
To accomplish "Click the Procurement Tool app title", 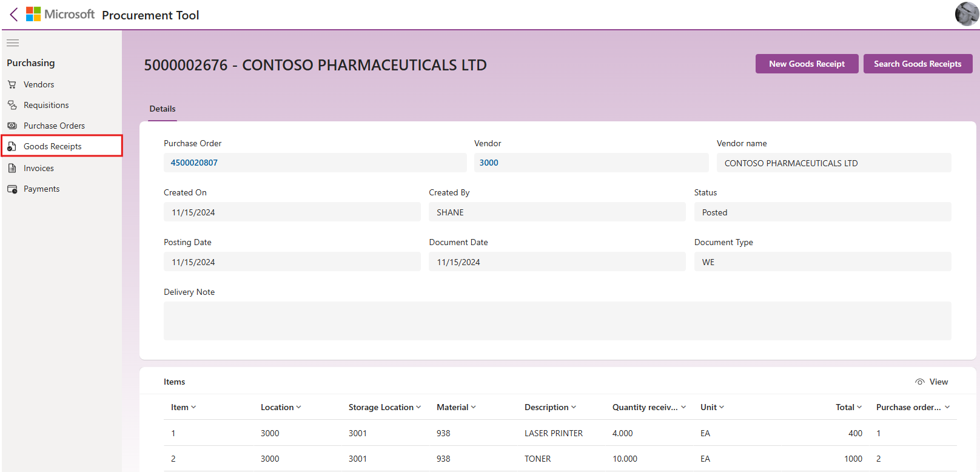I will click(x=150, y=15).
